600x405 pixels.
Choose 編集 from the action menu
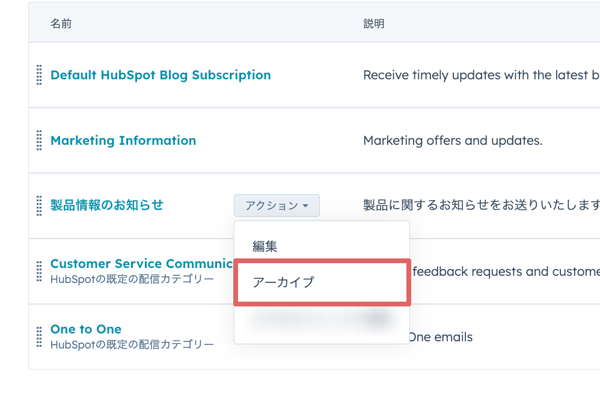tap(265, 246)
